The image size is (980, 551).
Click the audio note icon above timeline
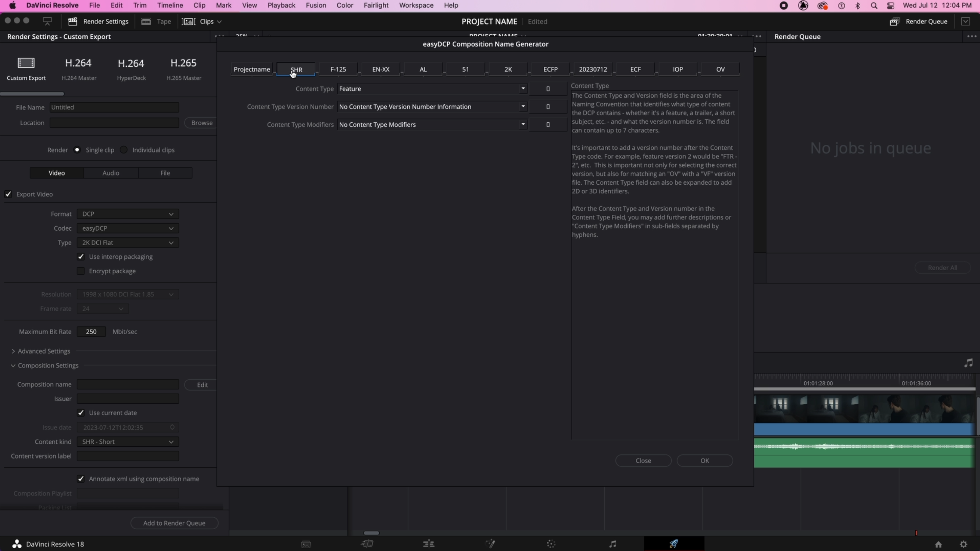tap(968, 363)
